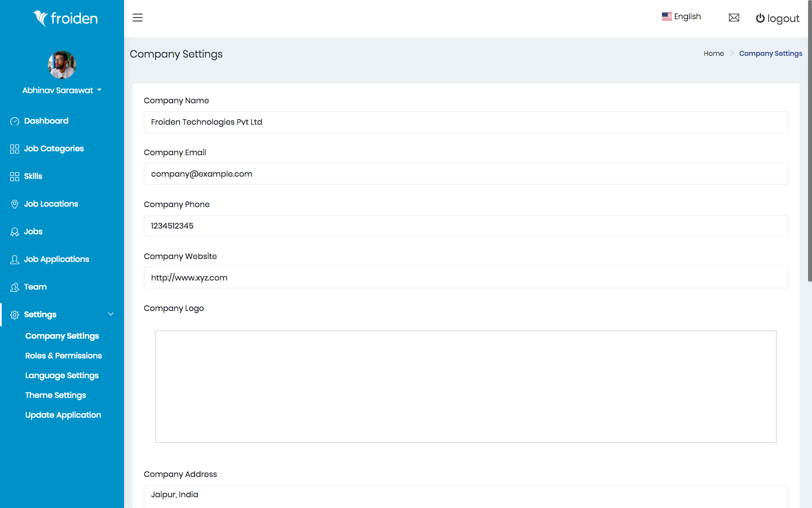Image resolution: width=812 pixels, height=508 pixels.
Task: Click the Job Locations pin icon
Action: (15, 204)
